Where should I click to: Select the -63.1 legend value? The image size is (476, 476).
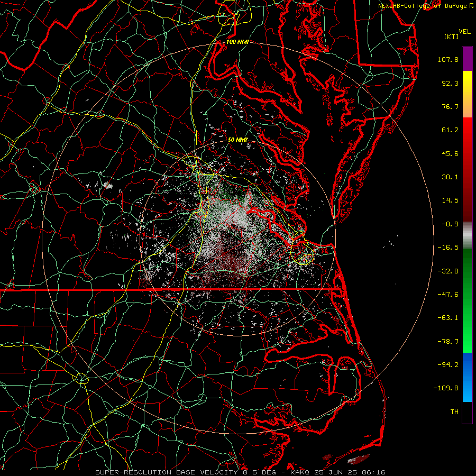tap(448, 318)
